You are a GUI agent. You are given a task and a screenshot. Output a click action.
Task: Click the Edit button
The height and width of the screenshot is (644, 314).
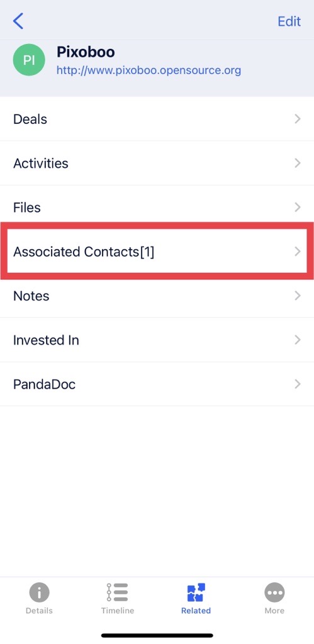coord(289,21)
